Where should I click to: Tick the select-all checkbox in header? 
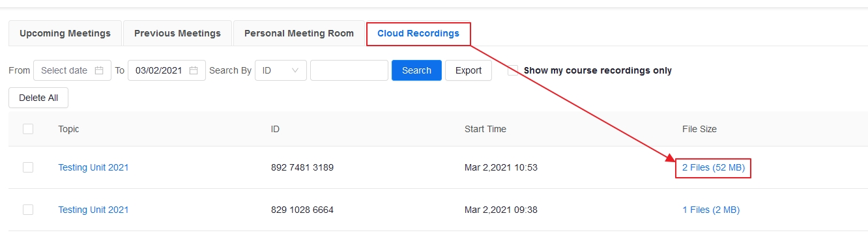pyautogui.click(x=28, y=129)
